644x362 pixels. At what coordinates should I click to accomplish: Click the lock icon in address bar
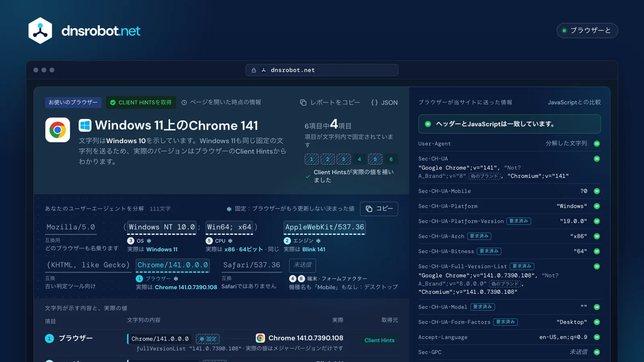point(254,70)
